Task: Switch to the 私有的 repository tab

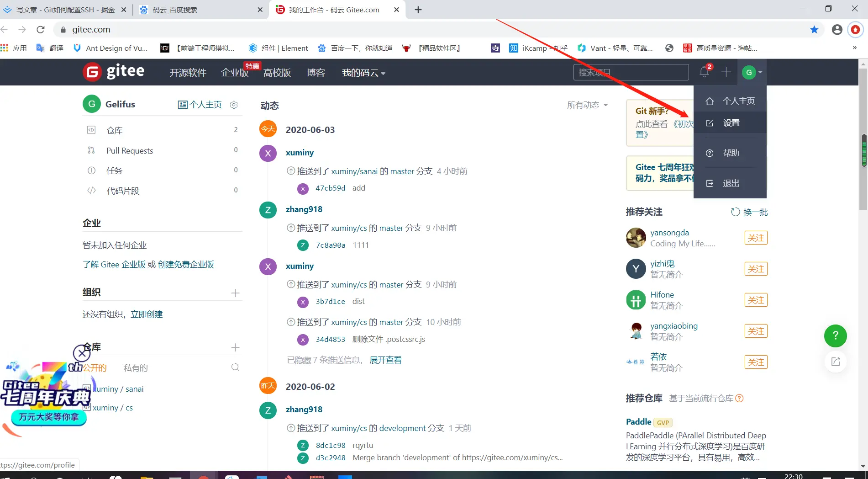Action: 136,368
